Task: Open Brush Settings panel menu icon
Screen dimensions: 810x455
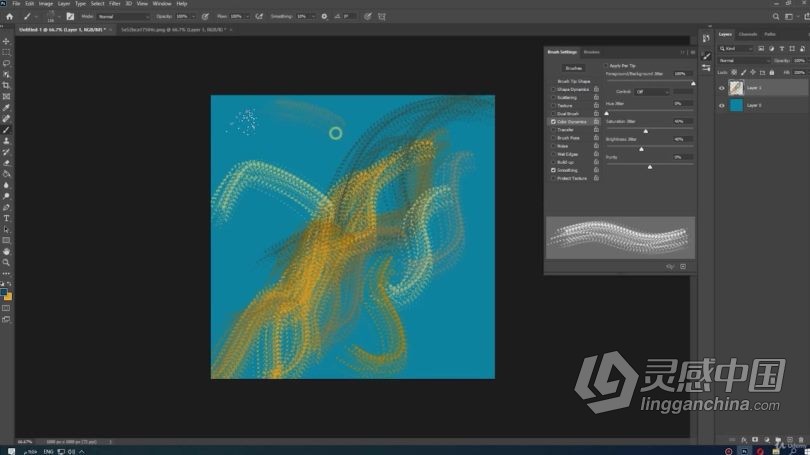Action: pos(693,52)
